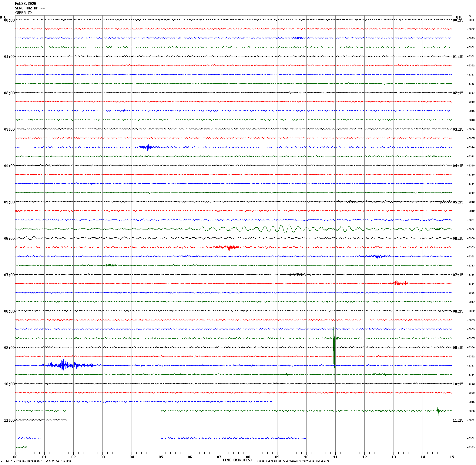Click the DC column header
This screenshot has height=465, width=476.
[470, 16]
